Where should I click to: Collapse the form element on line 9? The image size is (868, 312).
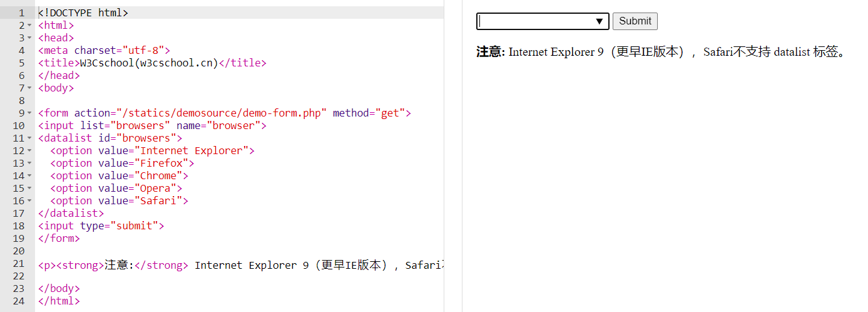tap(29, 113)
